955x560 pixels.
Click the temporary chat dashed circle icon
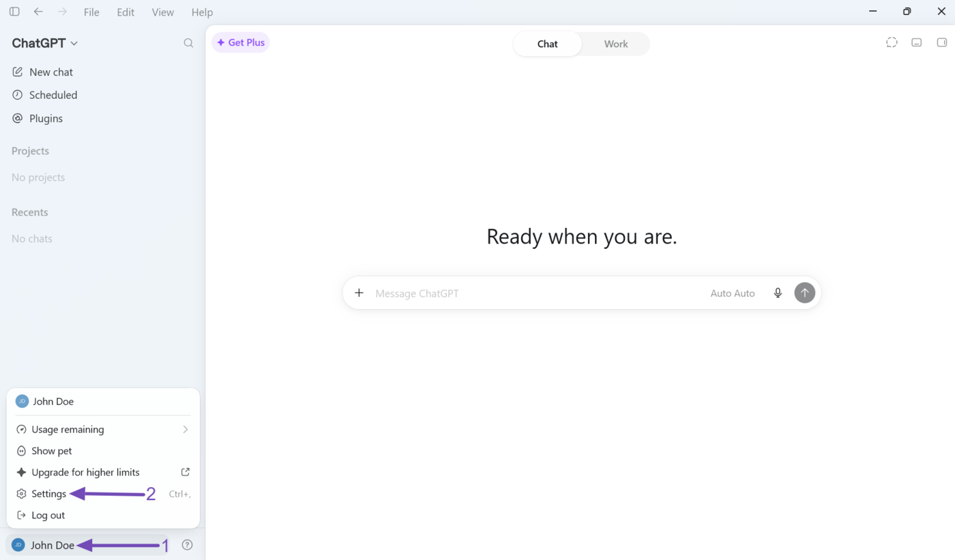coord(892,42)
